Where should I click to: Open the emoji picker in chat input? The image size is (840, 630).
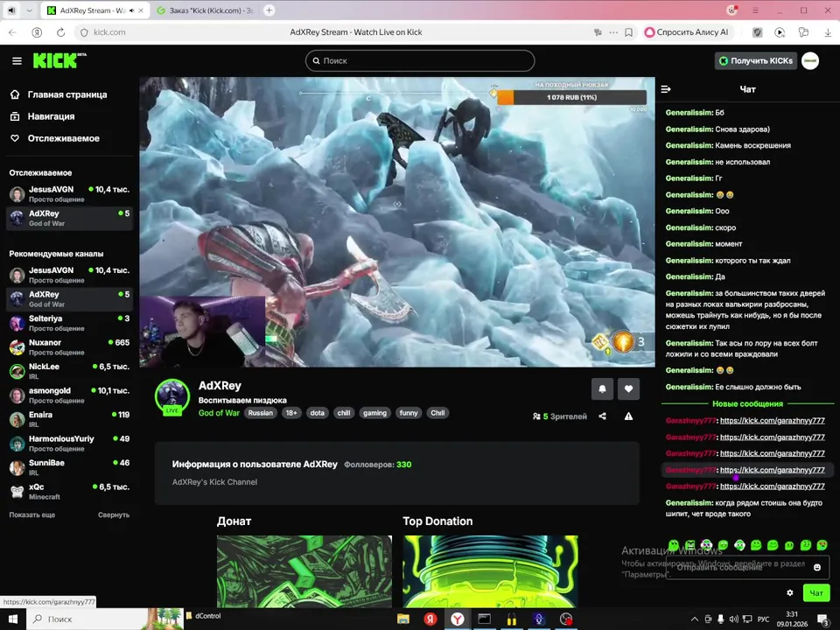pyautogui.click(x=817, y=567)
